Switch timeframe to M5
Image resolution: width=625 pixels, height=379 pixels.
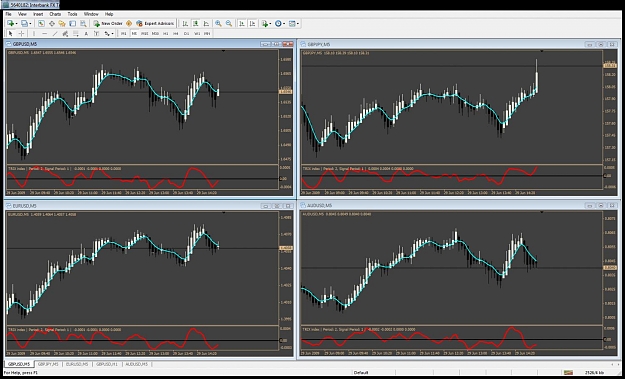134,33
